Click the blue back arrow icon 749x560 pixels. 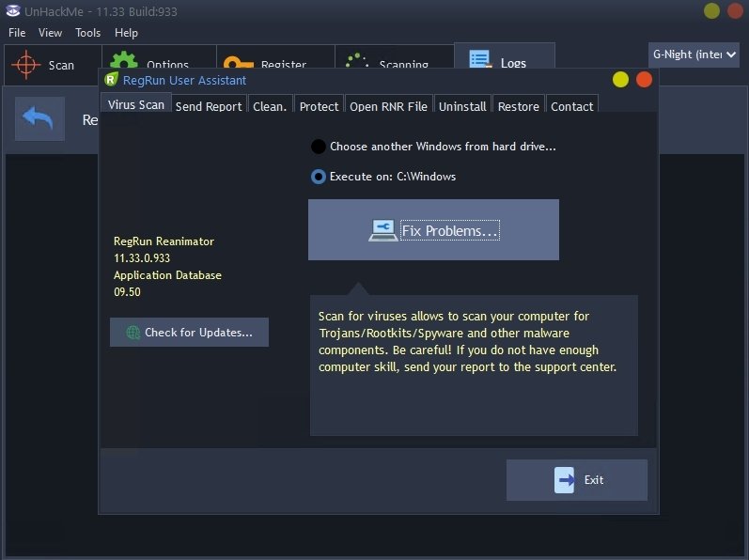(39, 118)
